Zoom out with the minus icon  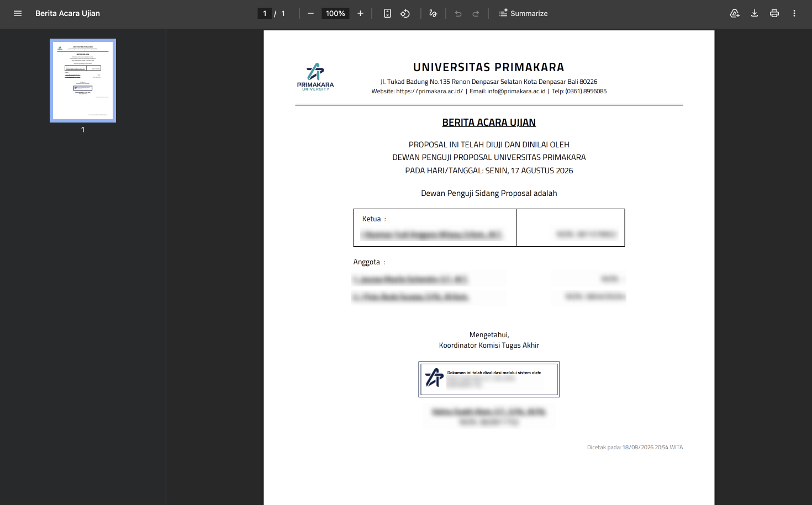(310, 13)
